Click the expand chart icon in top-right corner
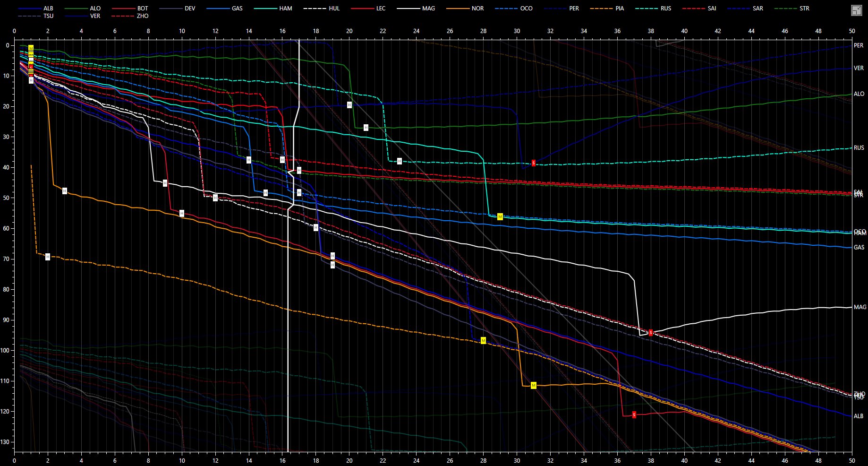Screen dimensions: 868x466 pyautogui.click(x=856, y=11)
